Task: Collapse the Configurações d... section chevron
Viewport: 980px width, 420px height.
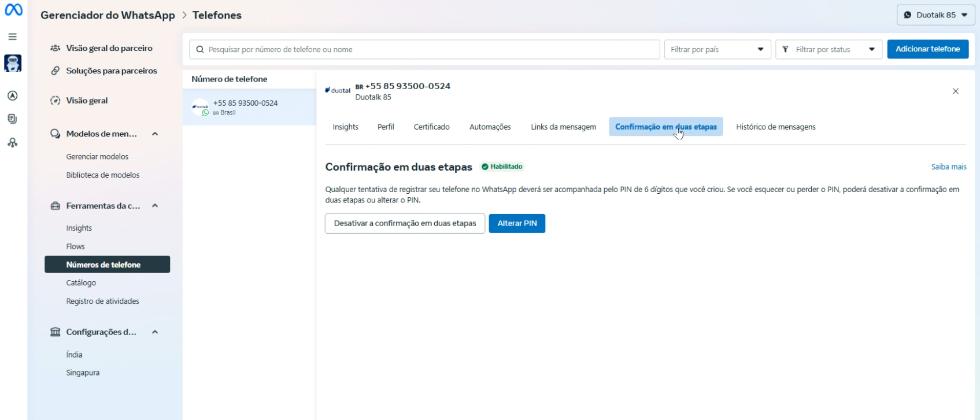Action: point(155,332)
